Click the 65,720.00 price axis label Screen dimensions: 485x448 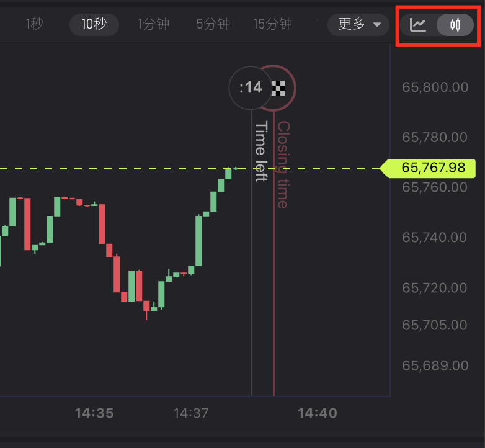tap(435, 288)
